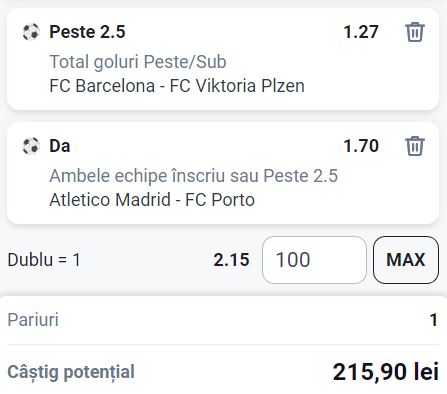Open Atletico Madrid - FC Porto match

[152, 200]
